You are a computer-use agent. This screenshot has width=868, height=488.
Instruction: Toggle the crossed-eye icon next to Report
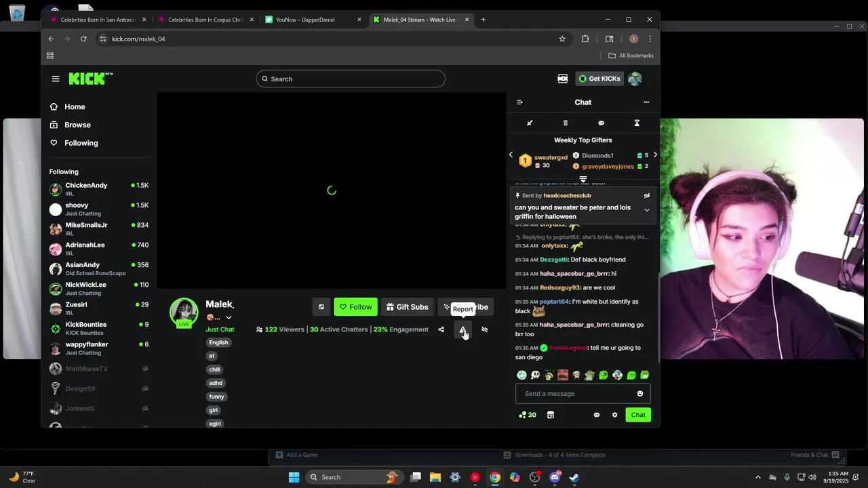[484, 329]
